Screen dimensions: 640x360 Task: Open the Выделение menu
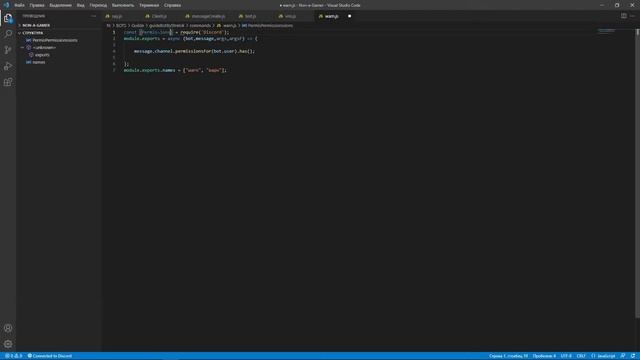pyautogui.click(x=60, y=5)
